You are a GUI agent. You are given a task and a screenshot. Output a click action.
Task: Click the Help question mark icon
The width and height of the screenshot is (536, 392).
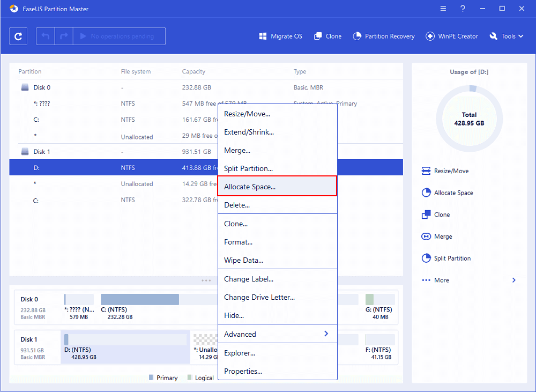(x=463, y=9)
